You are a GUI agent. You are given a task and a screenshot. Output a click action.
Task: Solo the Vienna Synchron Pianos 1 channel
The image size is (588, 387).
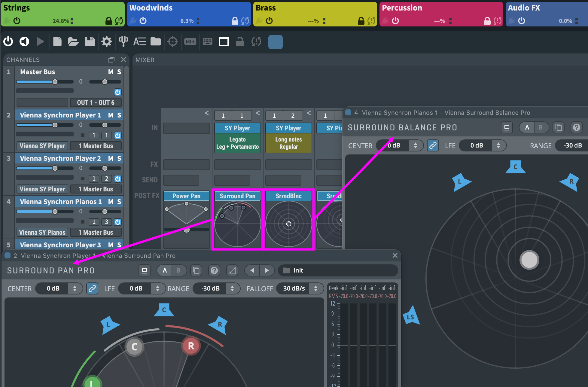click(x=119, y=202)
